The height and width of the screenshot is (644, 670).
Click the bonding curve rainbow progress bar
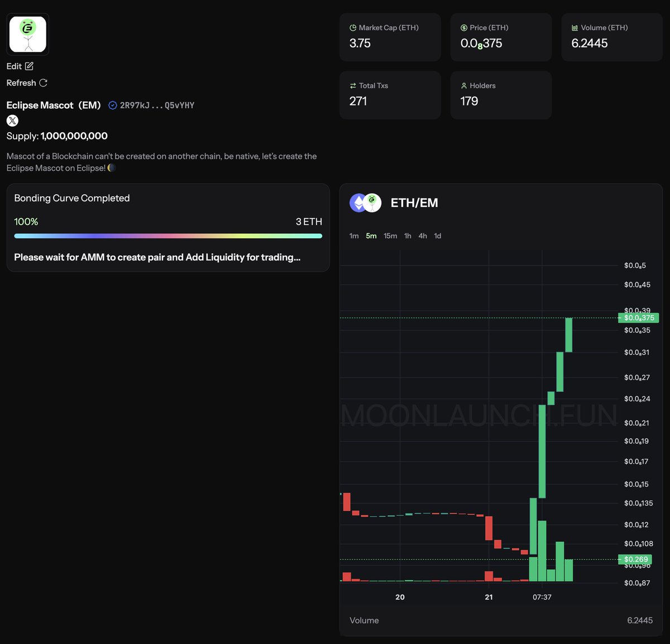tap(168, 236)
